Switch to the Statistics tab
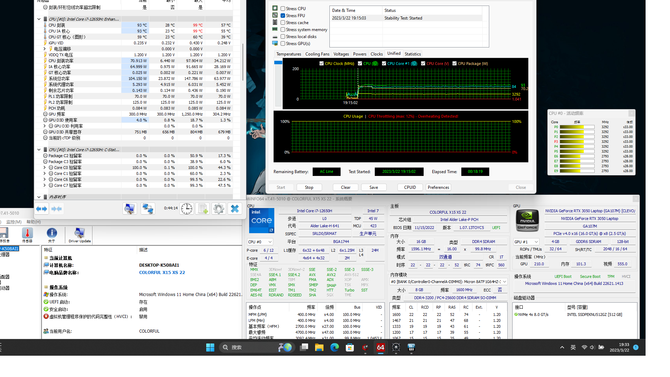The height and width of the screenshot is (377, 670). pos(412,54)
